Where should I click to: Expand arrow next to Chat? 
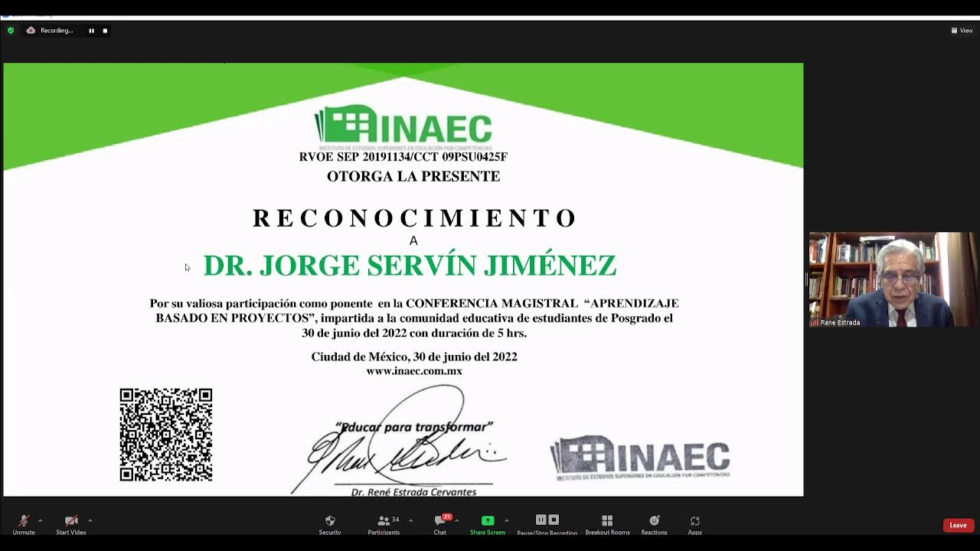pyautogui.click(x=456, y=520)
